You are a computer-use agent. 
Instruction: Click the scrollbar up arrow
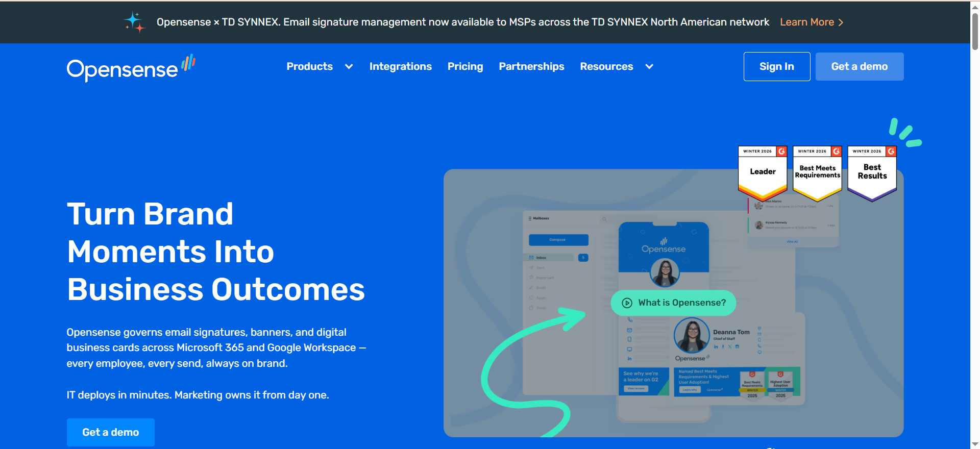975,7
